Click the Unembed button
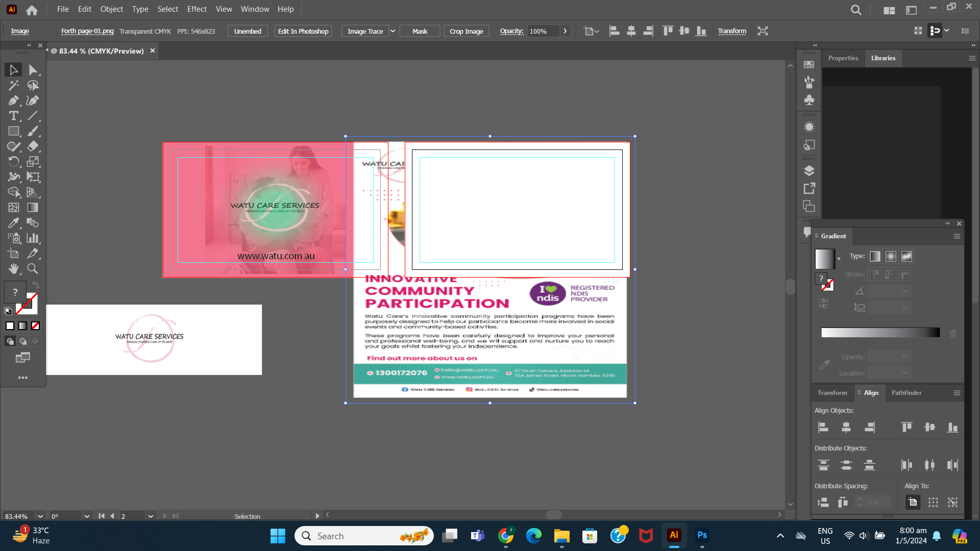980x551 pixels. point(248,31)
